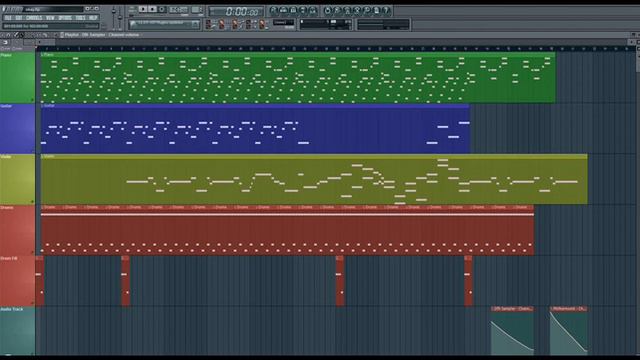640x360 pixels.
Task: Click the tempo display
Action: coord(179,10)
